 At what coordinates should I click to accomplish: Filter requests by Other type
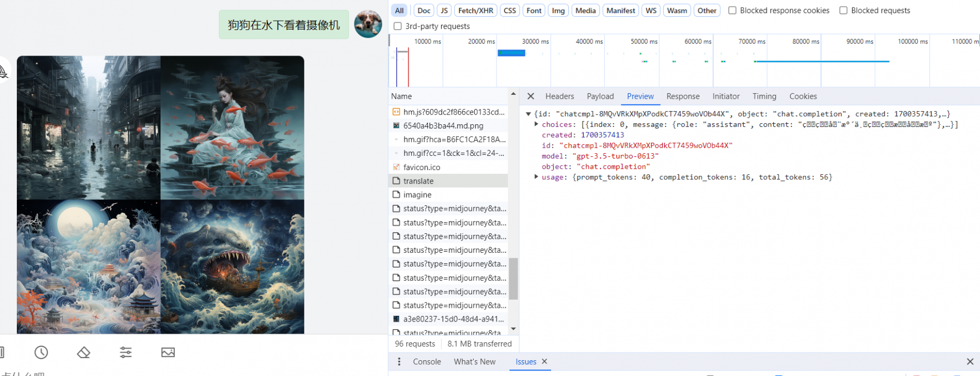pyautogui.click(x=707, y=10)
